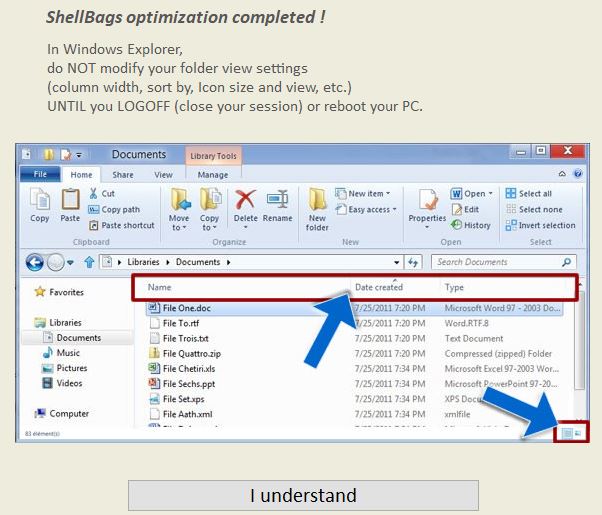The width and height of the screenshot is (602, 515).
Task: Click Select all in ribbon
Action: 529,193
